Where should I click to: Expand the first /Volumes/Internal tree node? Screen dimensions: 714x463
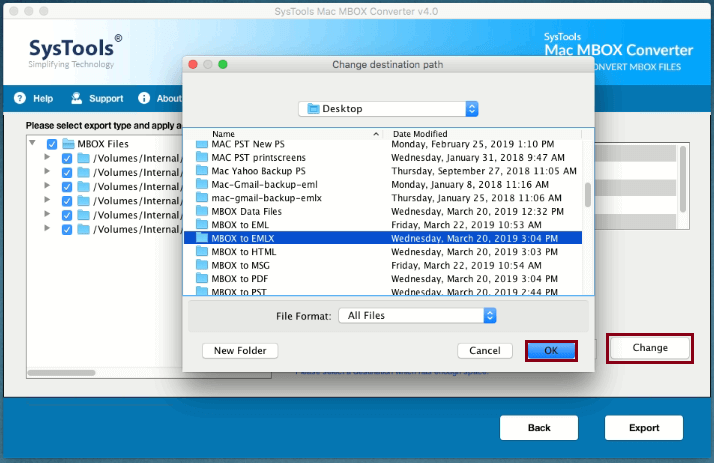[x=47, y=157]
